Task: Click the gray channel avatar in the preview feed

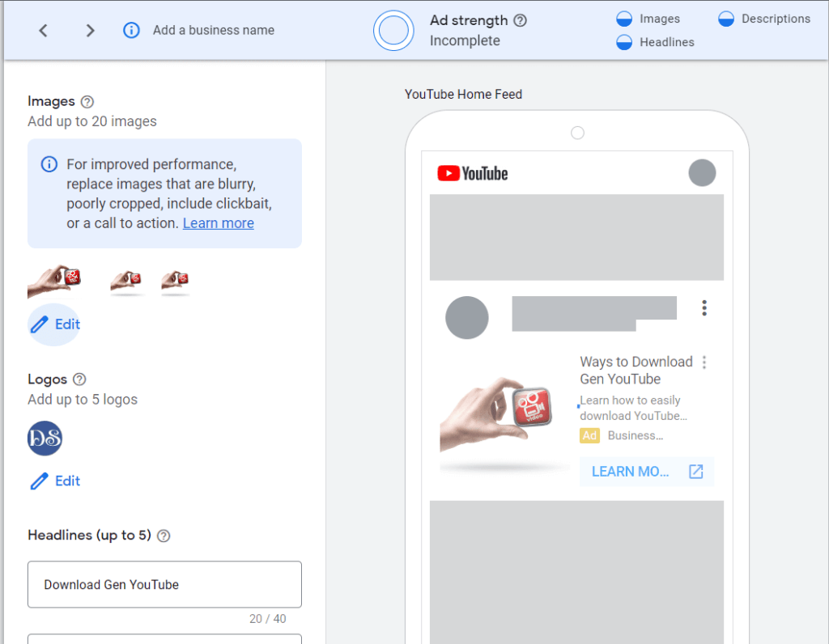Action: pos(467,317)
